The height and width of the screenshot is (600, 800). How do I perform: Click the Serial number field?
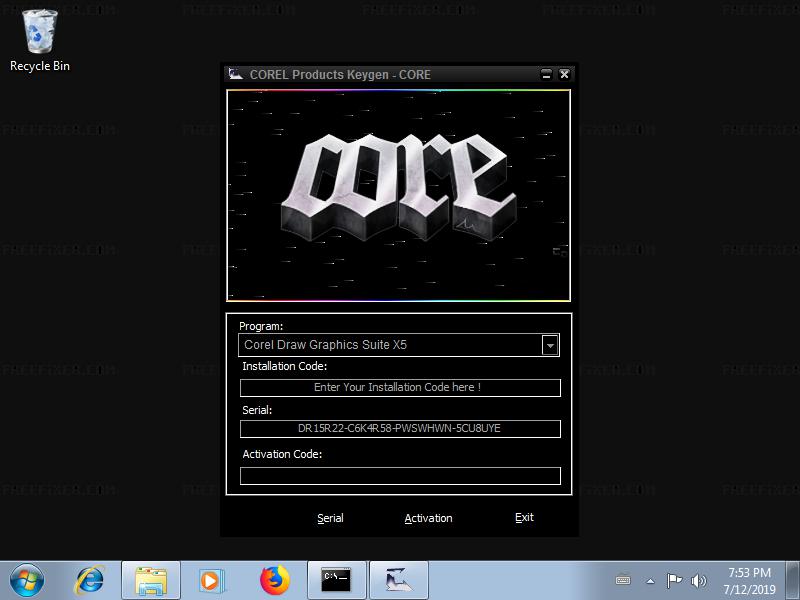click(400, 429)
